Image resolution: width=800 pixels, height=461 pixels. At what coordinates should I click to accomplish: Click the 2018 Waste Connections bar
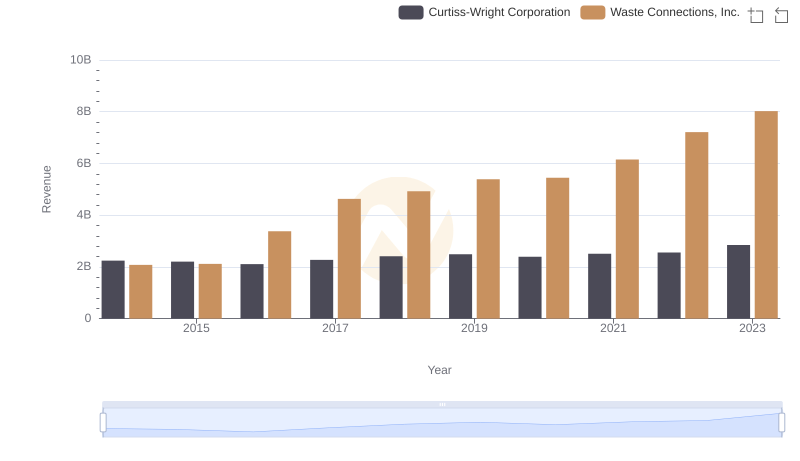pos(418,254)
